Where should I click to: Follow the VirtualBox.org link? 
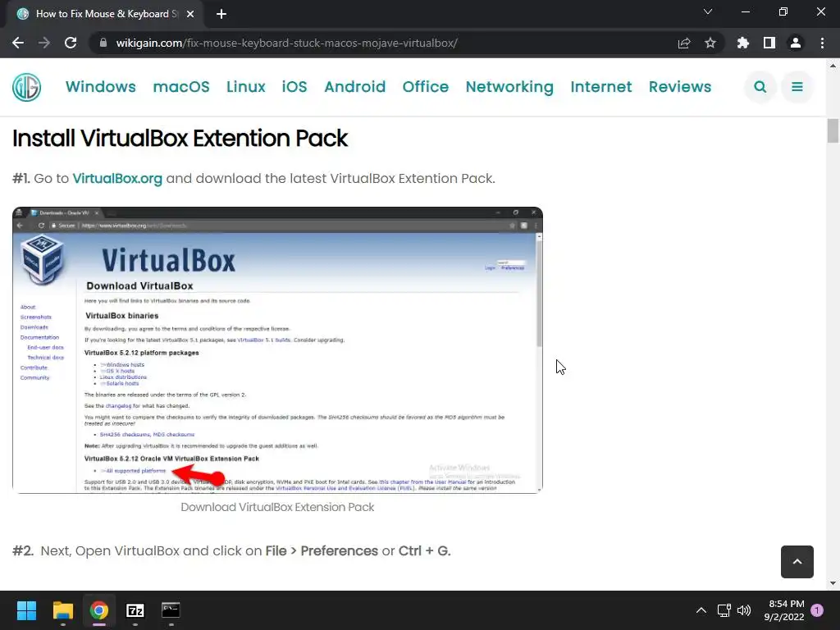point(117,178)
